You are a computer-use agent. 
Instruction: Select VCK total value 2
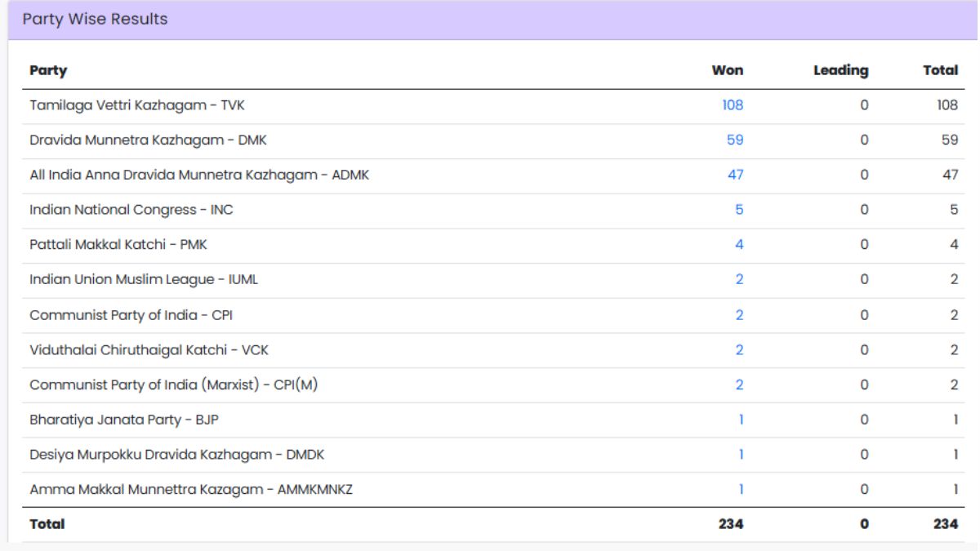(x=954, y=349)
